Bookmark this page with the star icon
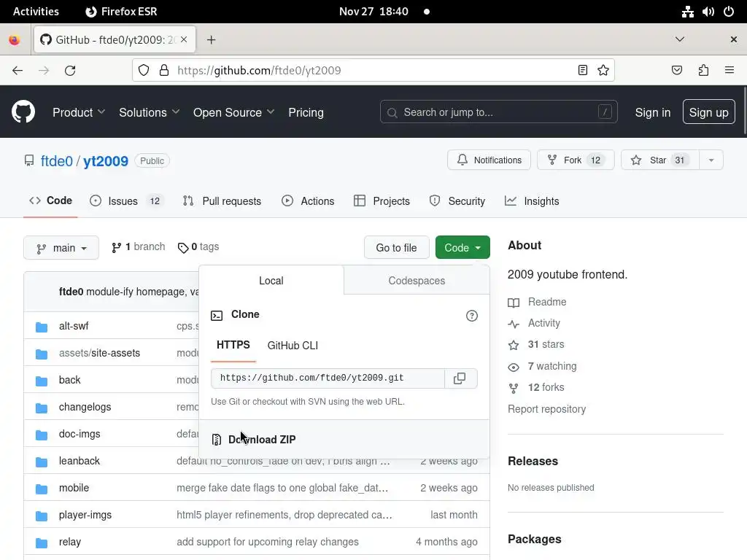Screen dimensions: 747x560 [603, 71]
